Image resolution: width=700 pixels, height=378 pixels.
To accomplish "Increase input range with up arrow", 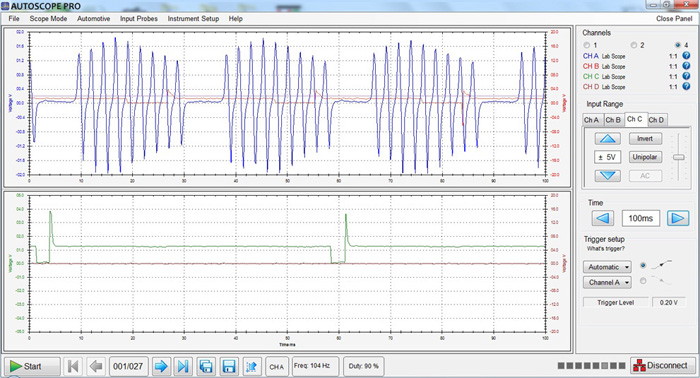I will pyautogui.click(x=608, y=139).
